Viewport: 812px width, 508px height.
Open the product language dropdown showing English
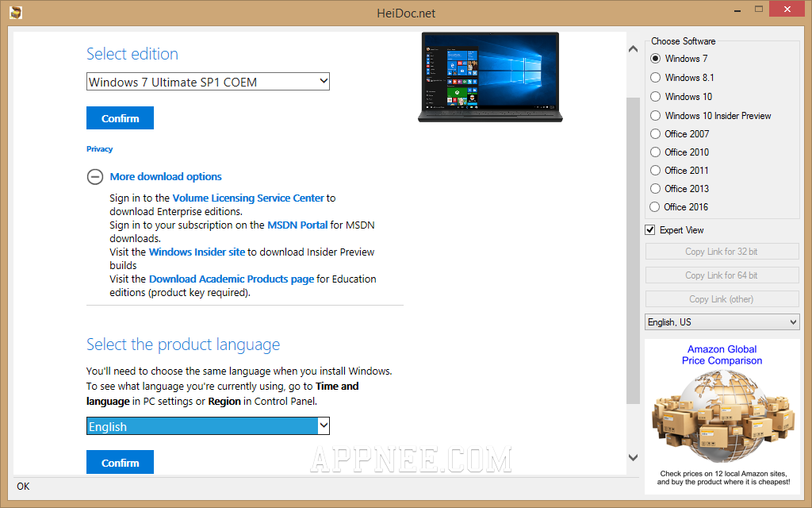(x=208, y=426)
